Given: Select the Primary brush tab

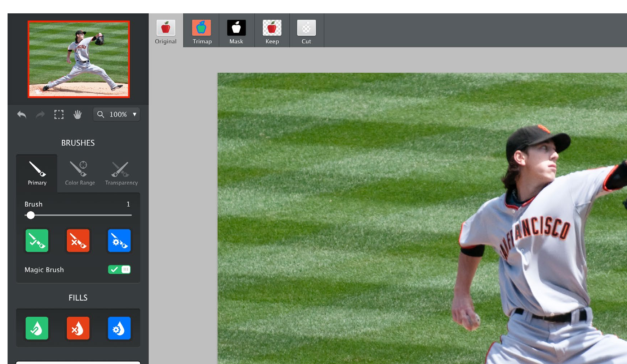Looking at the screenshot, I should (x=37, y=173).
